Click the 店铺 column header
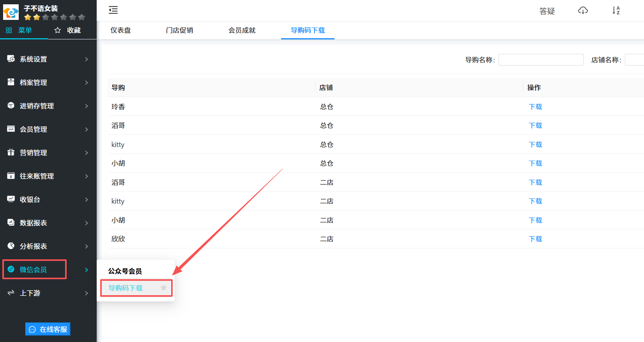The width and height of the screenshot is (644, 342). coord(326,87)
